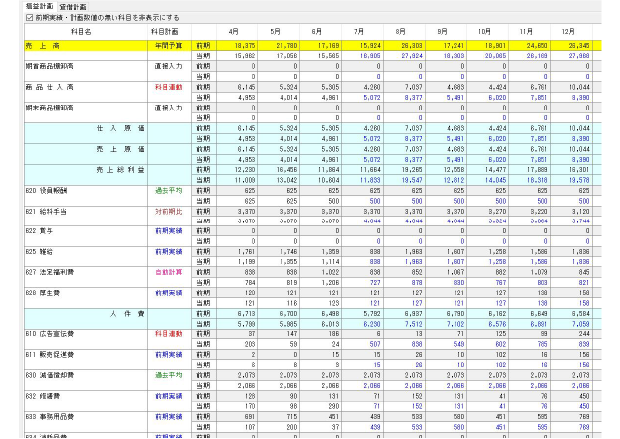The width and height of the screenshot is (620, 439).
Task: Open 過去平均 setting for 620 役員報酬
Action: coord(166,189)
